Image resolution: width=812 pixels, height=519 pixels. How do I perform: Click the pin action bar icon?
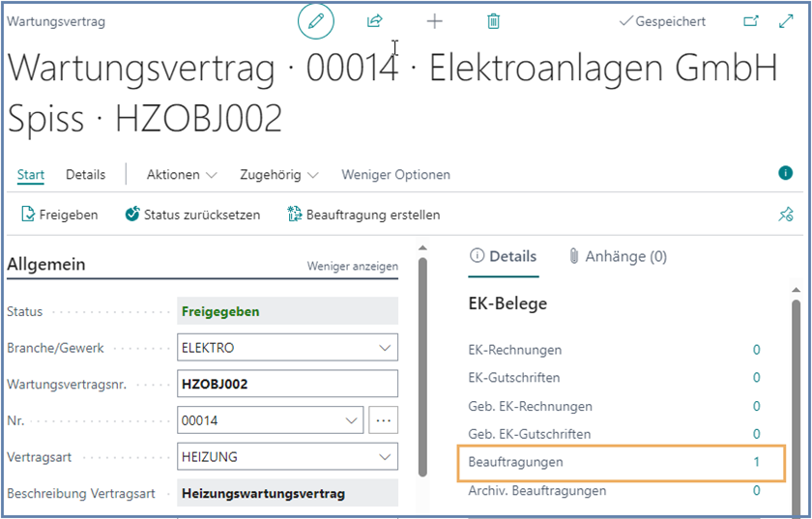click(786, 214)
